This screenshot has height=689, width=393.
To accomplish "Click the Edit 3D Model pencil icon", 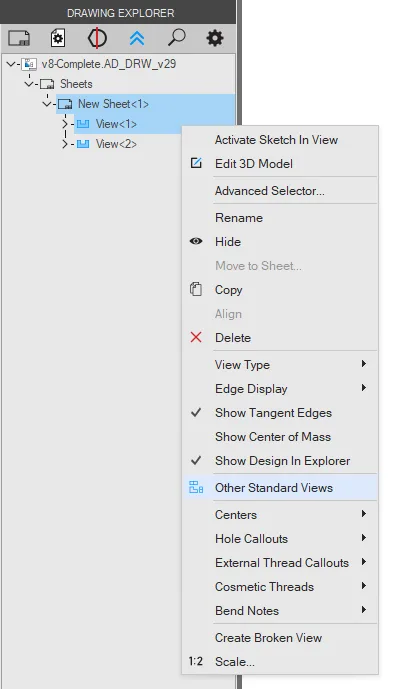I will click(196, 163).
